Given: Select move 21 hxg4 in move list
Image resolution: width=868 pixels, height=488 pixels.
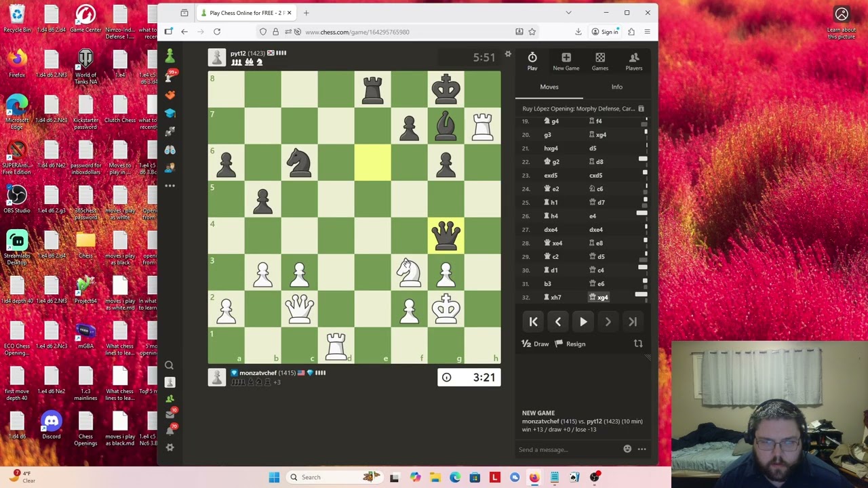Looking at the screenshot, I should 551,148.
